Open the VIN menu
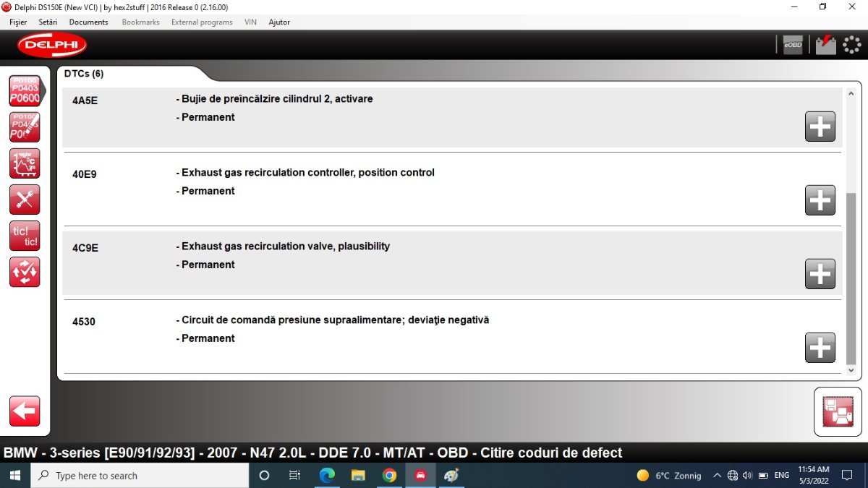868x488 pixels. click(250, 22)
